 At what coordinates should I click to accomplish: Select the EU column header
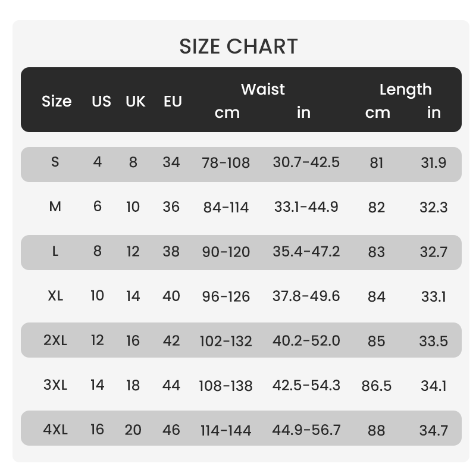173,101
